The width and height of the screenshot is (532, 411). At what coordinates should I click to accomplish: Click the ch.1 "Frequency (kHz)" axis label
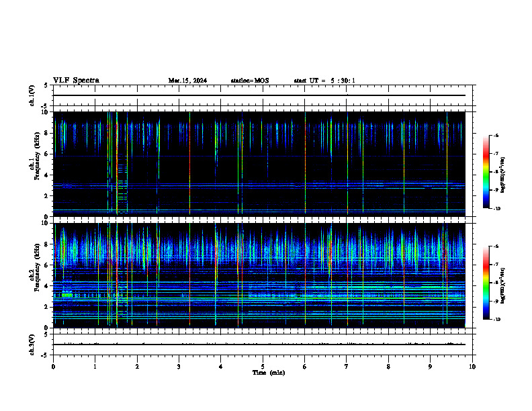(x=37, y=156)
